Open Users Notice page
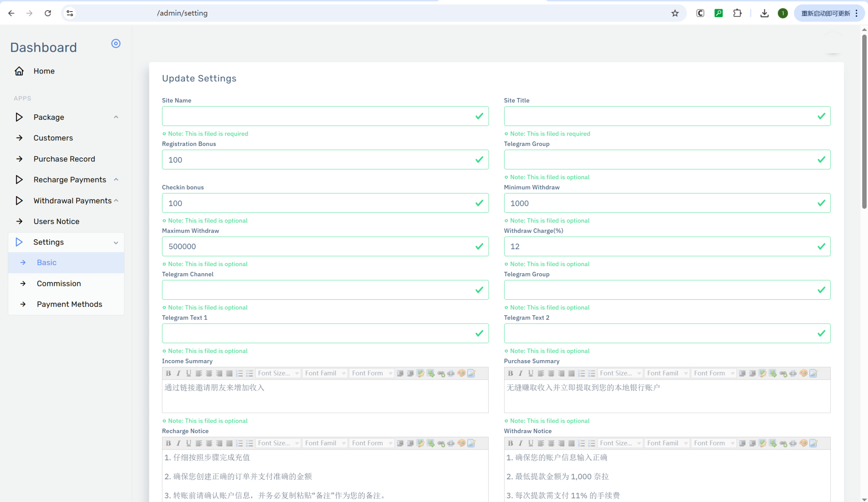Viewport: 868px width, 502px height. coord(56,221)
